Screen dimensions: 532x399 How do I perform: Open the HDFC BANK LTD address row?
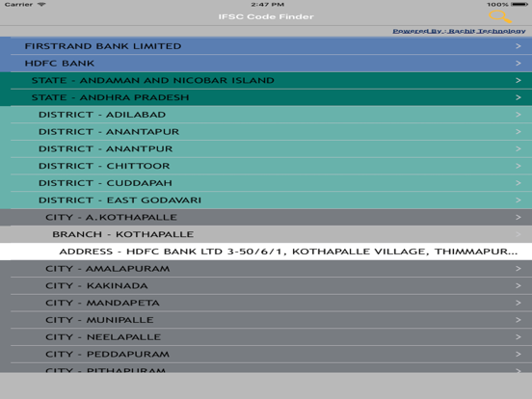point(266,252)
